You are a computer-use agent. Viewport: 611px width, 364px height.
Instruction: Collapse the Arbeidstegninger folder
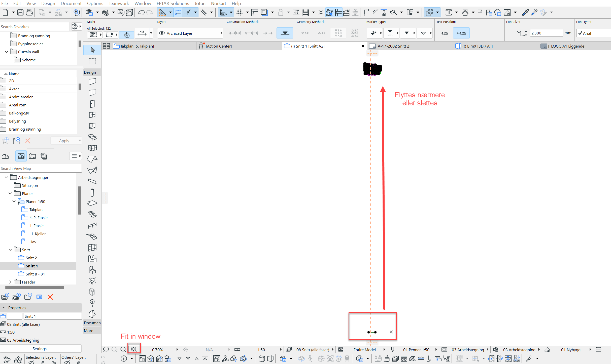tap(7, 177)
